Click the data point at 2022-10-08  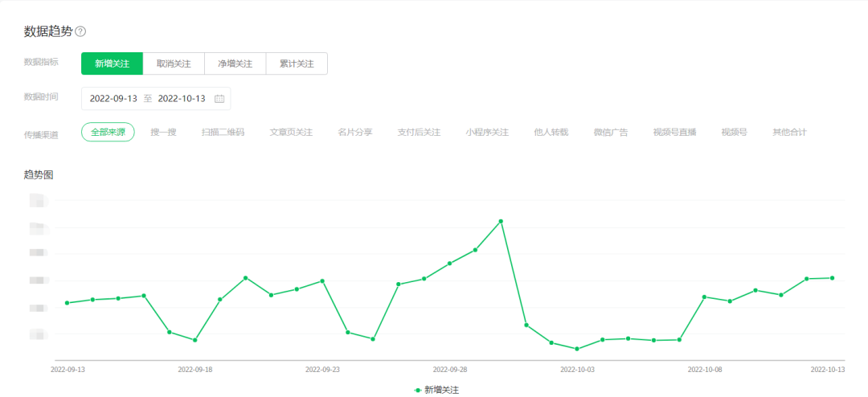tap(704, 297)
